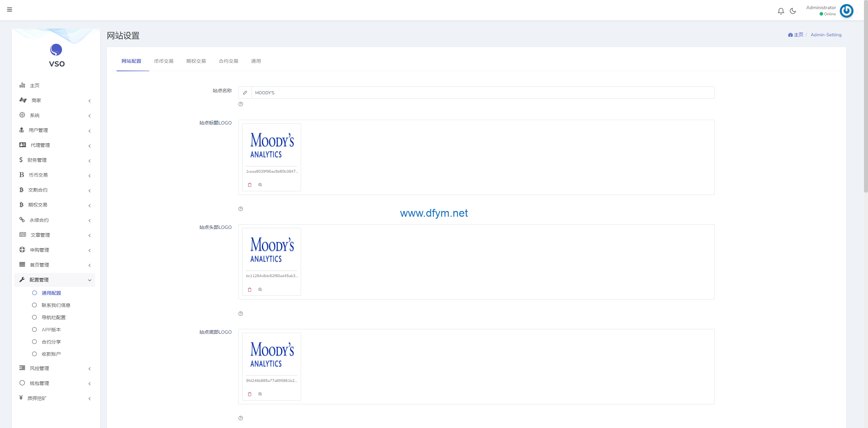Click the 站点标题LOGO Moody's thumbnail
Viewport: 868px width, 428px height.
pos(272,145)
